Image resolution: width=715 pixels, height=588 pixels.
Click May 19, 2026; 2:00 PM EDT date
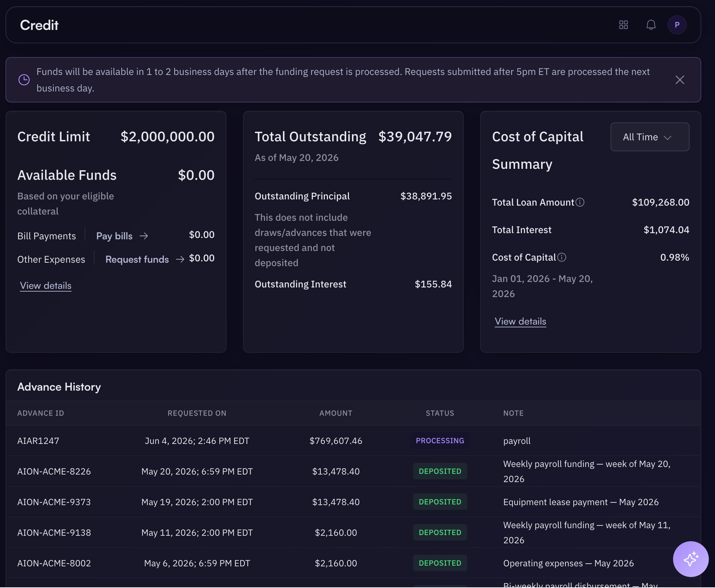tap(197, 502)
